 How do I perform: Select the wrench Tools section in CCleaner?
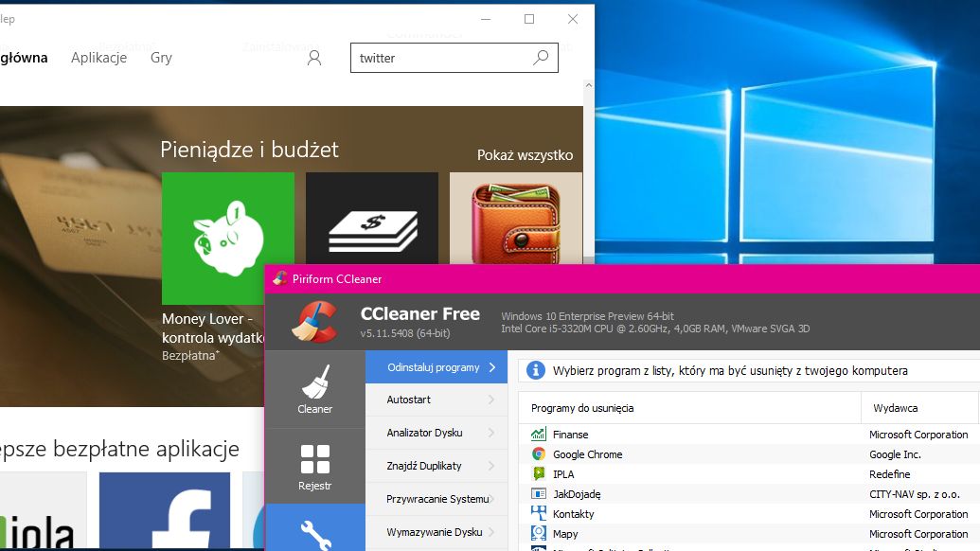315,528
